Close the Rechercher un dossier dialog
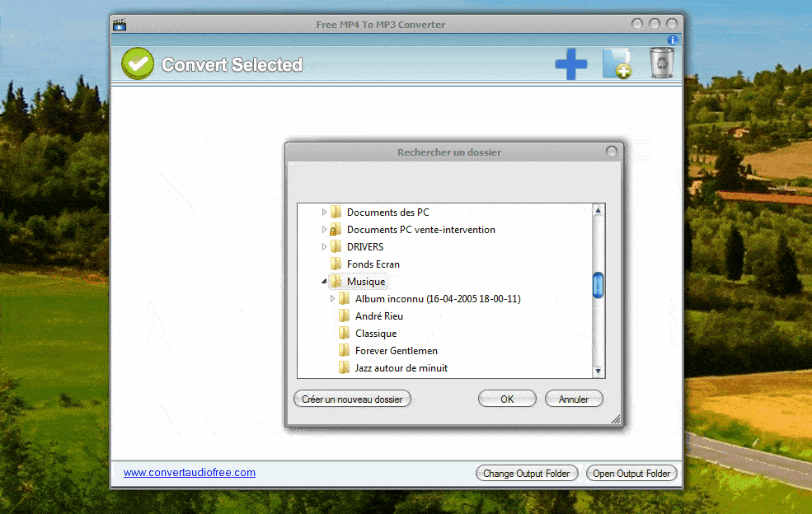Image resolution: width=812 pixels, height=514 pixels. click(x=612, y=152)
